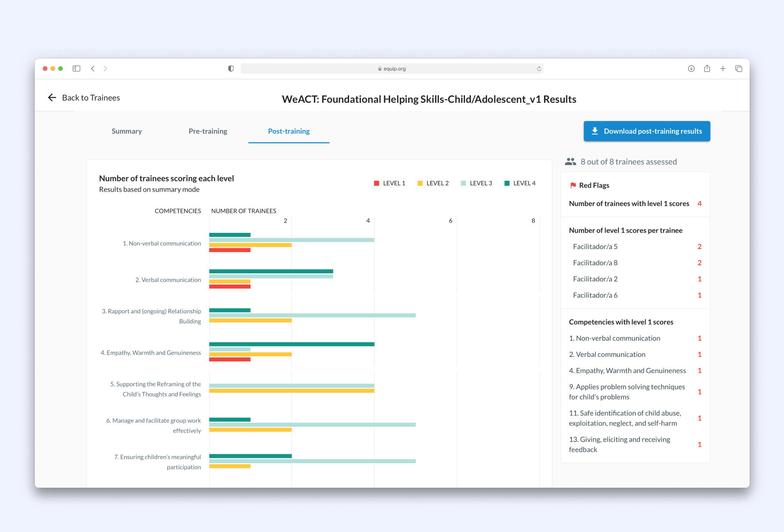Reload the page with refresh icon
Viewport: 784px width, 532px height.
click(x=539, y=69)
